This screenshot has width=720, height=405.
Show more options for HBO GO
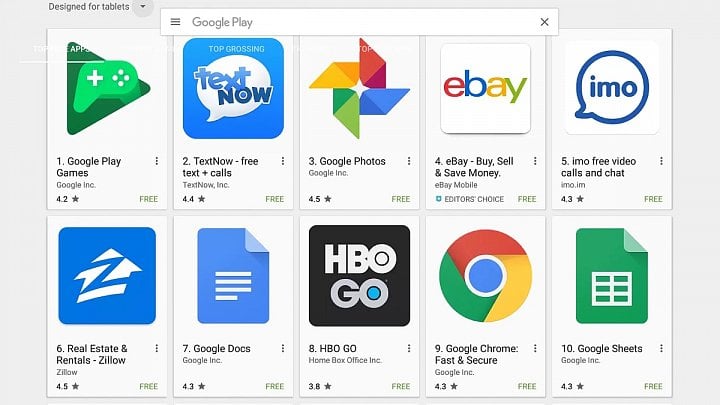[x=409, y=349]
